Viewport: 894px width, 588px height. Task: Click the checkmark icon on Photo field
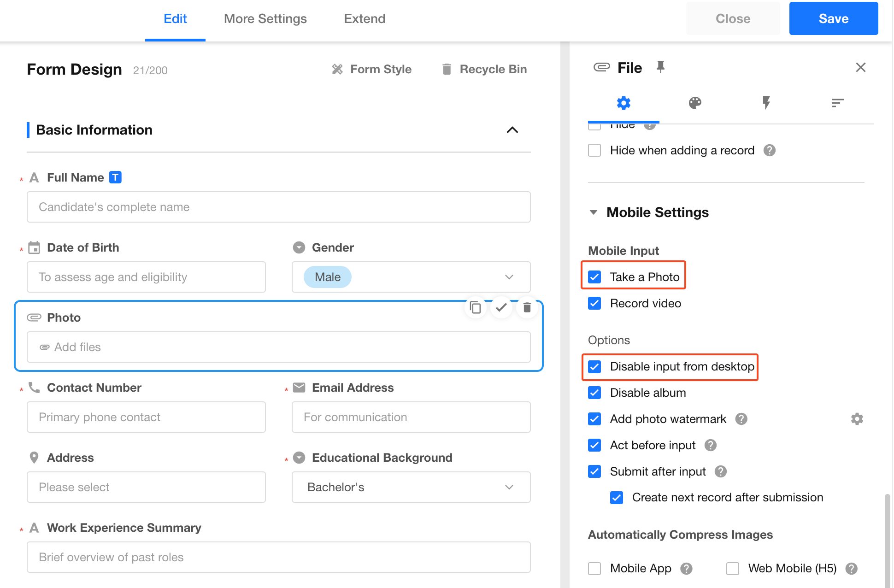pyautogui.click(x=501, y=307)
